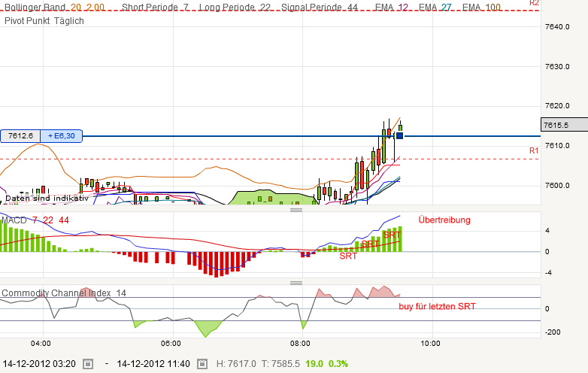Click the Übertreibung annotation text

444,220
